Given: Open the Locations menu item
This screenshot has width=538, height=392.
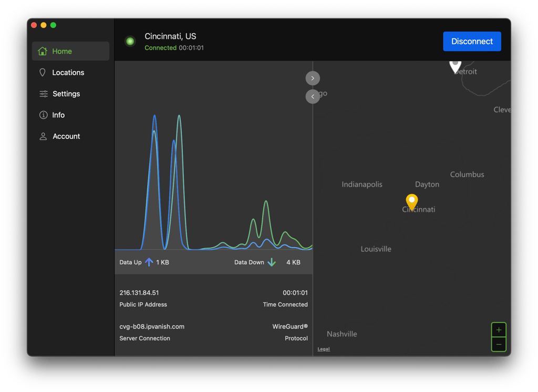Looking at the screenshot, I should click(71, 72).
